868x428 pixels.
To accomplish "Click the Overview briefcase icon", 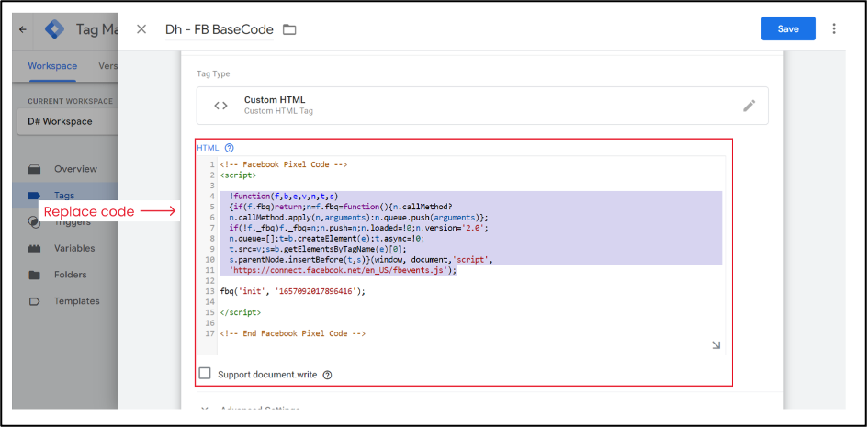I will pos(34,169).
